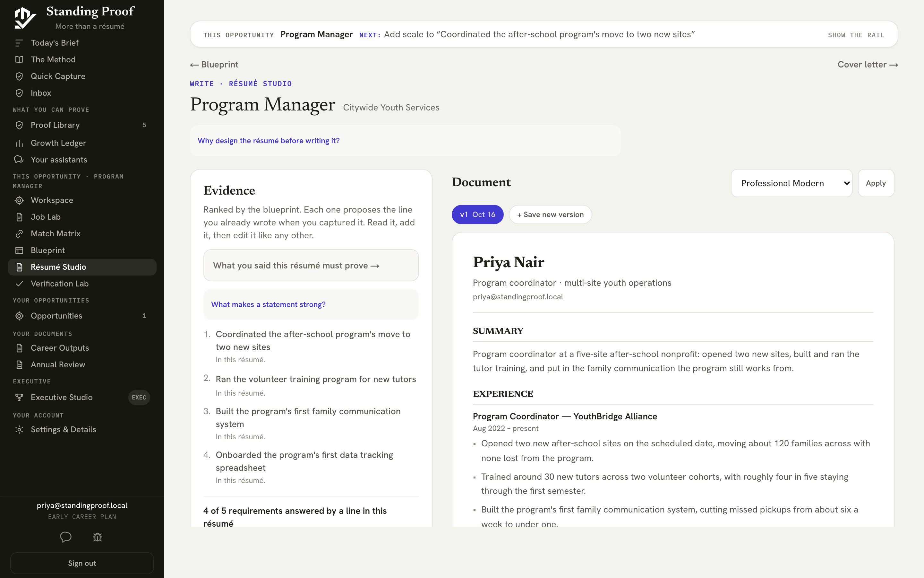Go to Cover letter link

pos(868,65)
